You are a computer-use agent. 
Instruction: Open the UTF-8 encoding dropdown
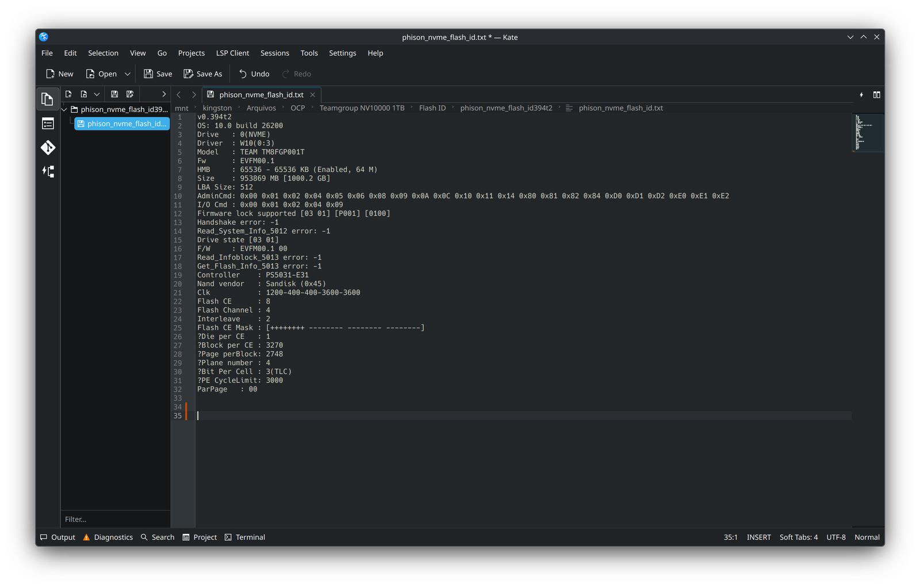pos(836,537)
